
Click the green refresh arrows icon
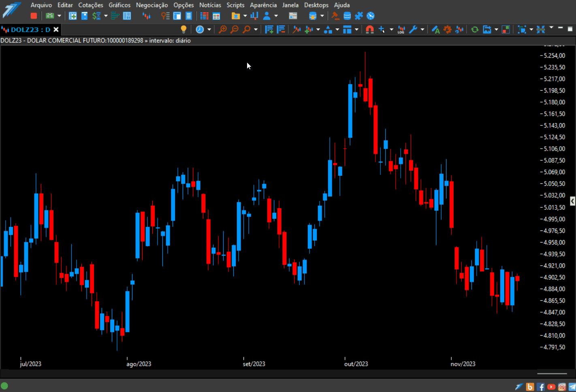475,29
